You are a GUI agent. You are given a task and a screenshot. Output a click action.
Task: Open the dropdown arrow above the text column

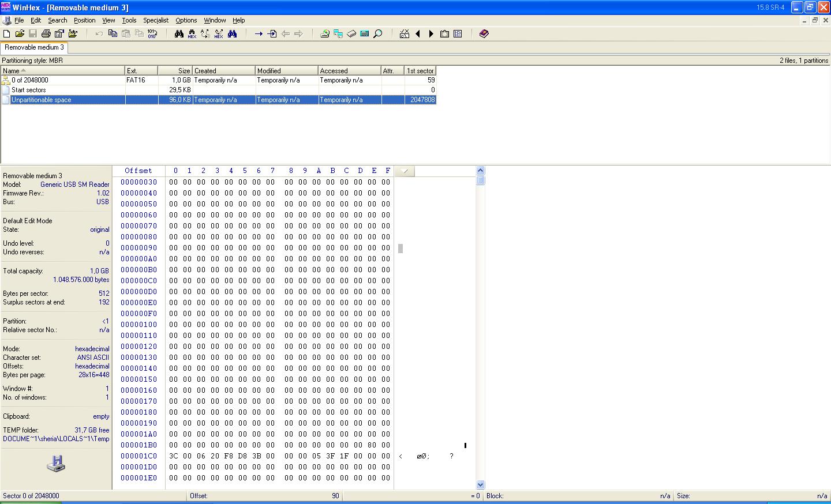[x=405, y=171]
